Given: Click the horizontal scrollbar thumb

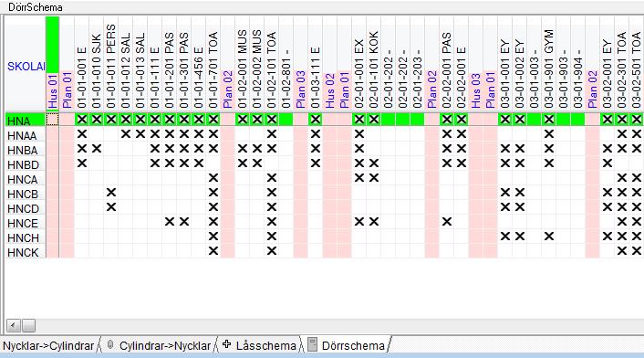Looking at the screenshot, I should tap(28, 325).
